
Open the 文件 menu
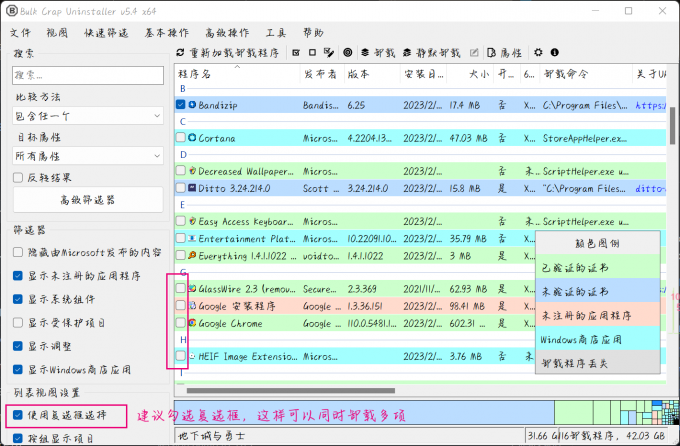coord(20,33)
